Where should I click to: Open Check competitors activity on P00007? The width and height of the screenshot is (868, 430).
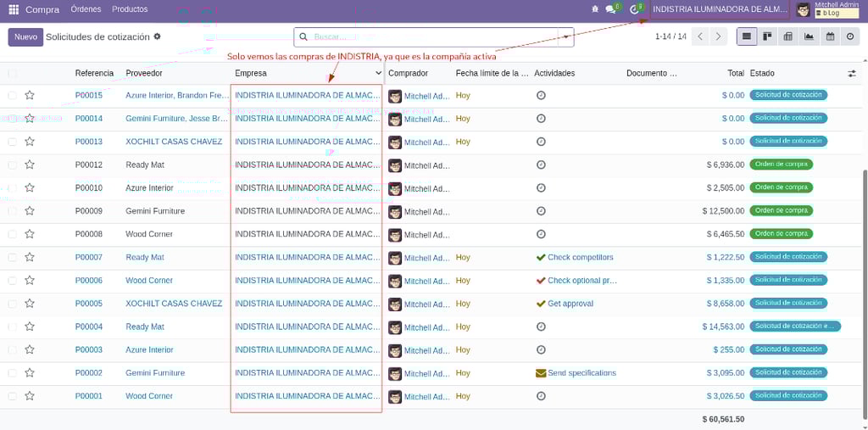(x=575, y=257)
